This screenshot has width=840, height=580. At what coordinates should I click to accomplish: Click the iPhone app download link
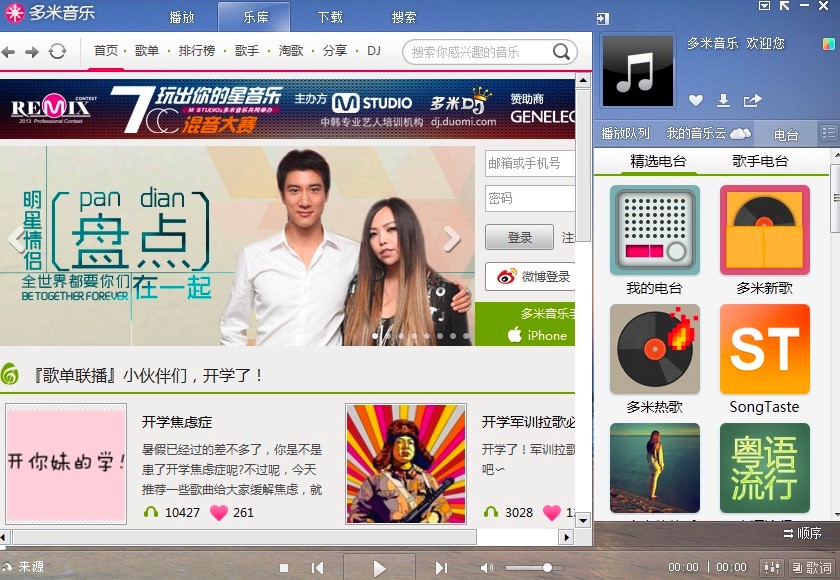tap(538, 335)
